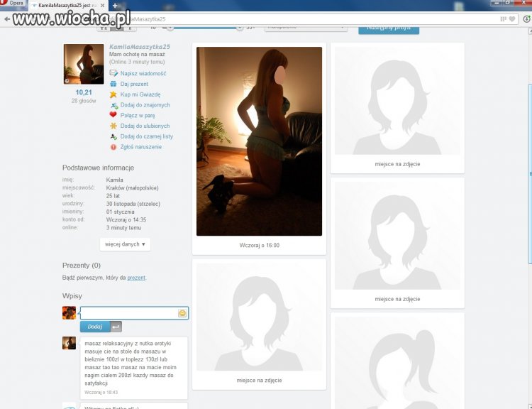Click the Dodaj do czarnej listy link

pyautogui.click(x=147, y=136)
